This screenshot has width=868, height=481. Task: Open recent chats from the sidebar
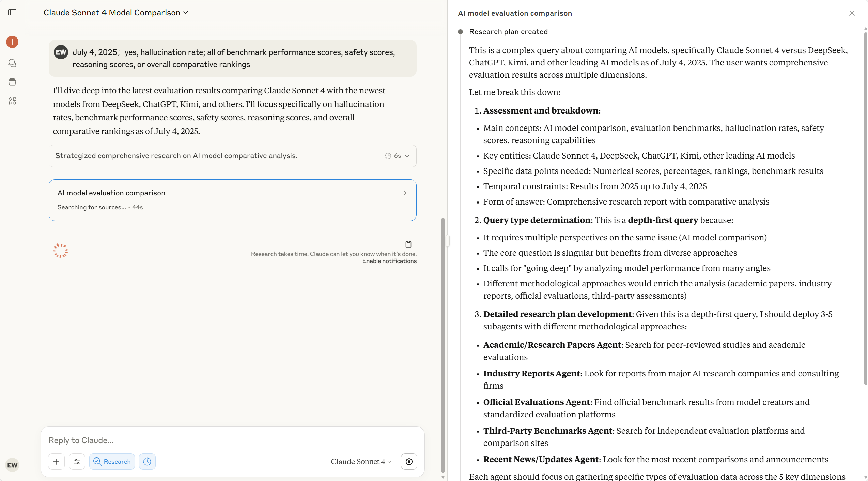pyautogui.click(x=12, y=63)
